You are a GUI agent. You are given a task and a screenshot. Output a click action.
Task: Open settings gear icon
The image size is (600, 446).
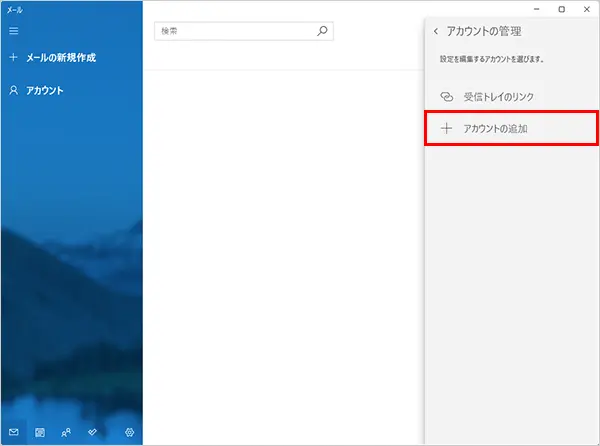coord(129,432)
